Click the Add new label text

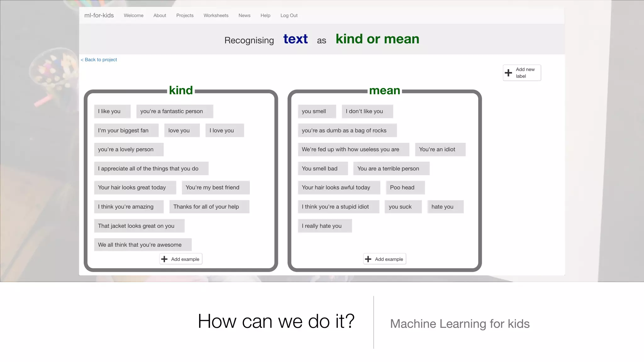(x=525, y=73)
